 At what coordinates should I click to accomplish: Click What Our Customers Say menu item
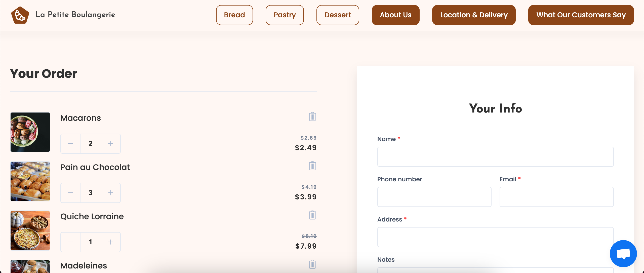[581, 15]
